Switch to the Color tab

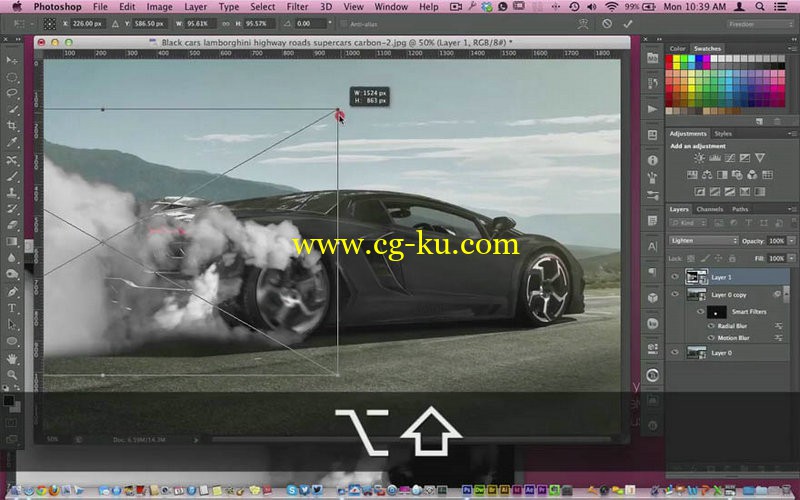678,48
